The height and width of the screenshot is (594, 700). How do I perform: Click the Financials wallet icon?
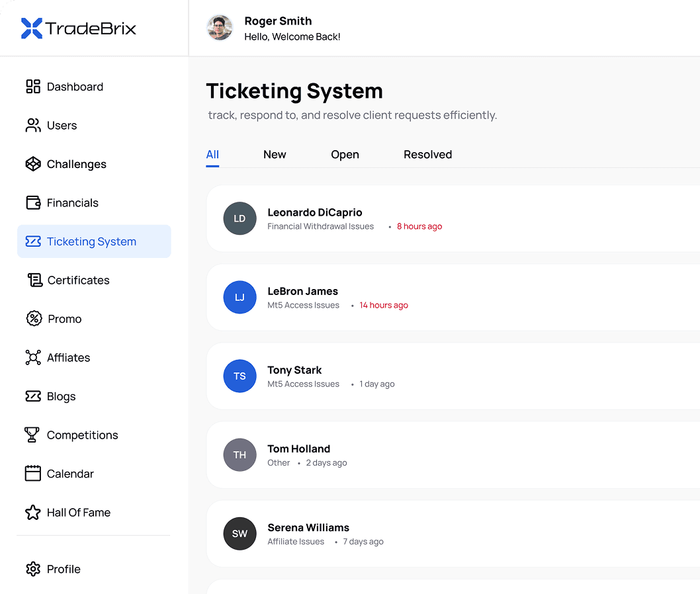(x=33, y=203)
